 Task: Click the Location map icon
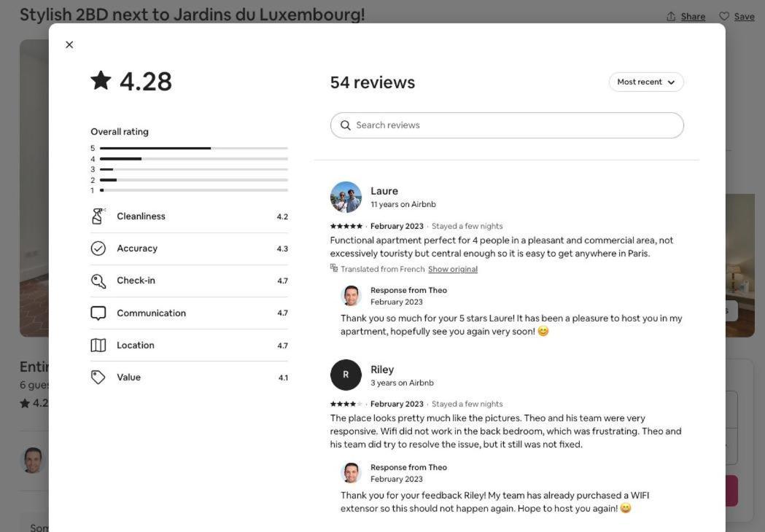98,345
